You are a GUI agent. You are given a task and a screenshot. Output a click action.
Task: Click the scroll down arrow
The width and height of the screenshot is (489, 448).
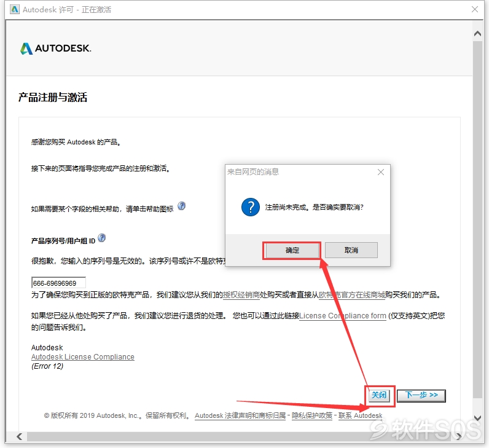[x=477, y=418]
